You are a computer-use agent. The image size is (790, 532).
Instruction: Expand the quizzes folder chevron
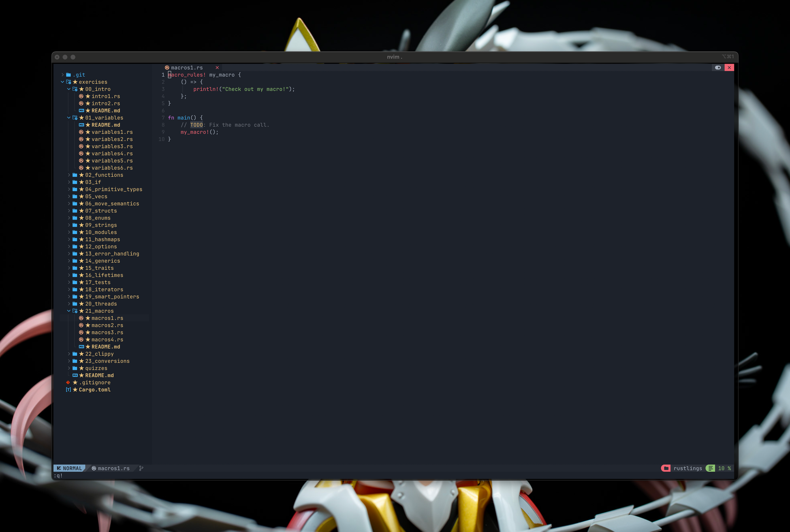coord(69,368)
